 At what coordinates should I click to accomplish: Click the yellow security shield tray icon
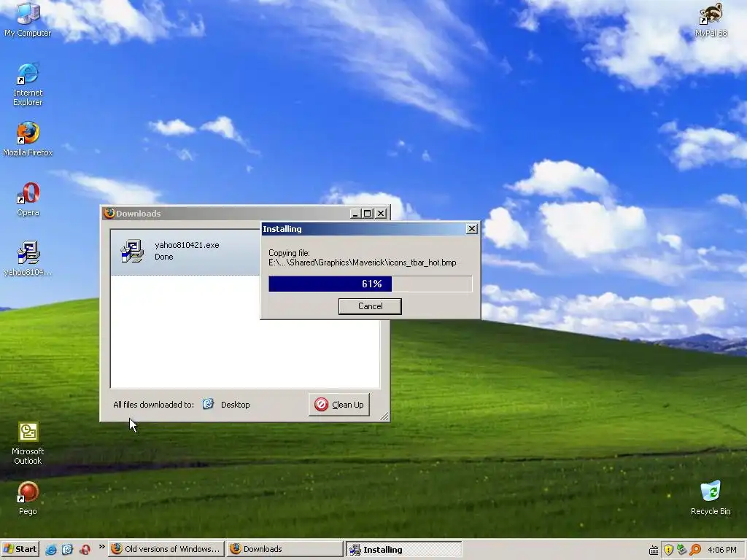pos(668,550)
